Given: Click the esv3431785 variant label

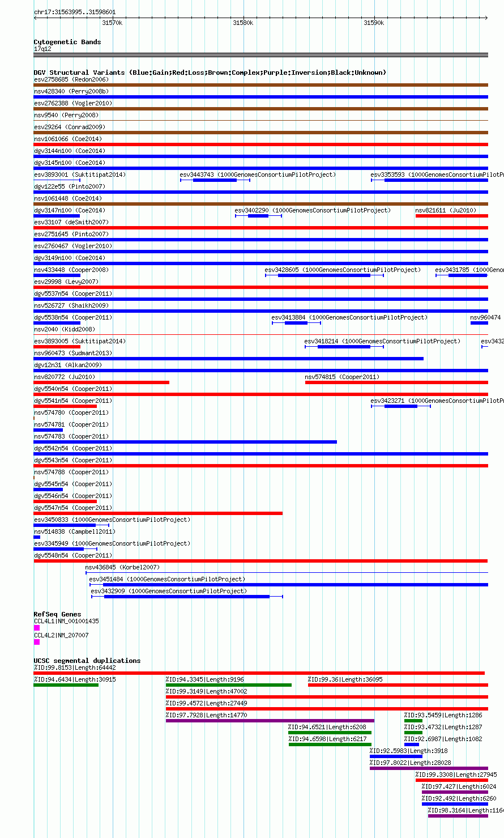Looking at the screenshot, I should 469,270.
